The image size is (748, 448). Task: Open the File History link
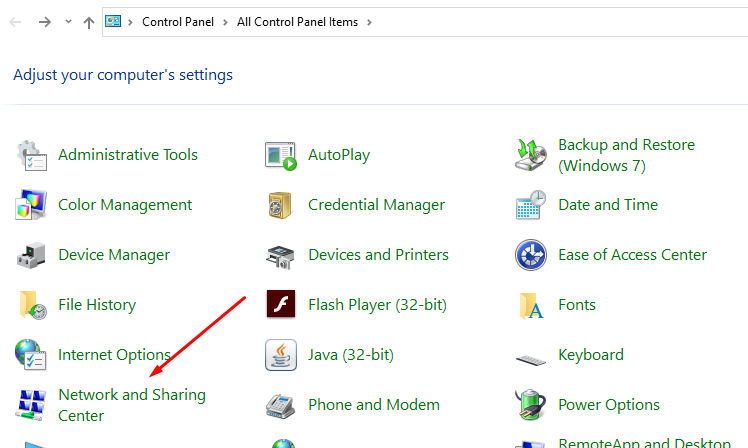click(97, 305)
